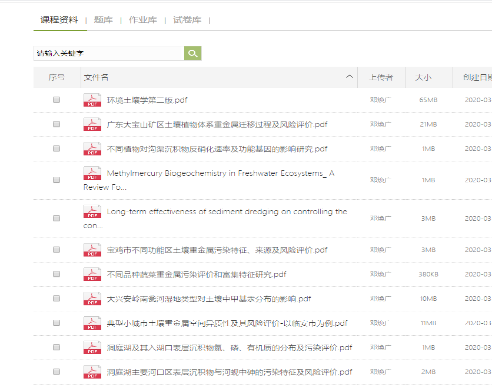Check the box for 大兴安岭 pdf row
The height and width of the screenshot is (385, 492).
[56, 298]
